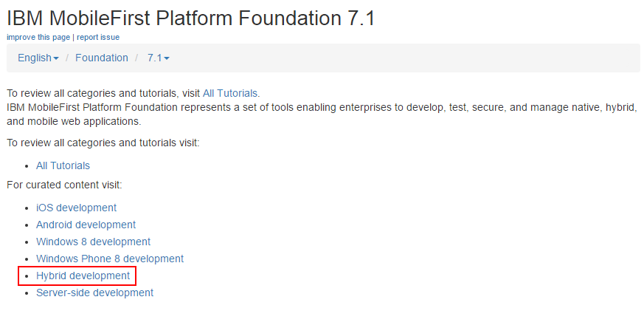Go to Windows Phone 8 development
Image resolution: width=644 pixels, height=311 pixels.
click(109, 259)
